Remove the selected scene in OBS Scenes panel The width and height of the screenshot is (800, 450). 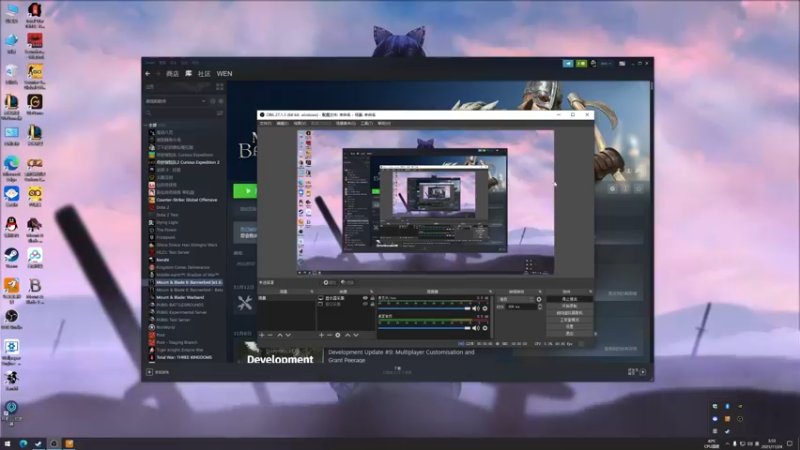(x=270, y=335)
